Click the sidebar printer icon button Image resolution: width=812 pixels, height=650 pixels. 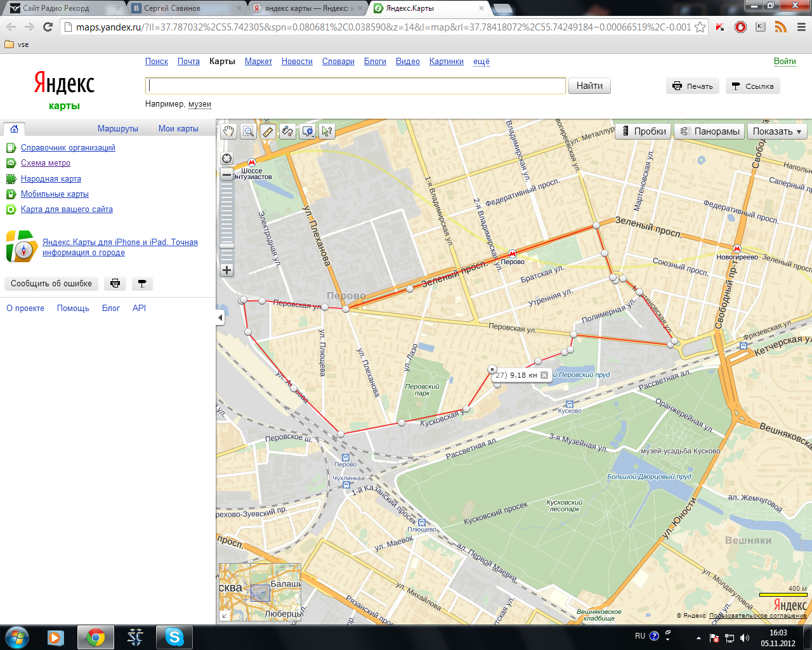(x=115, y=284)
